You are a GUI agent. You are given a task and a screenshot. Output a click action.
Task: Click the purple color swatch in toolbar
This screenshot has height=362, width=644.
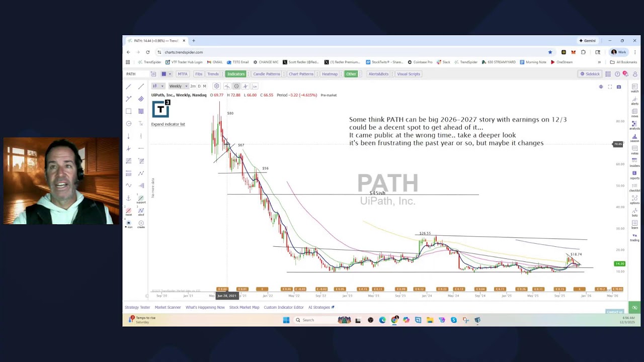[164, 74]
